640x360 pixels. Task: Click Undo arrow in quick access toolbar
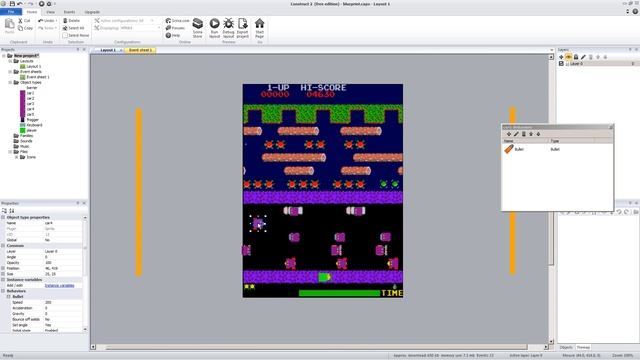[20, 4]
